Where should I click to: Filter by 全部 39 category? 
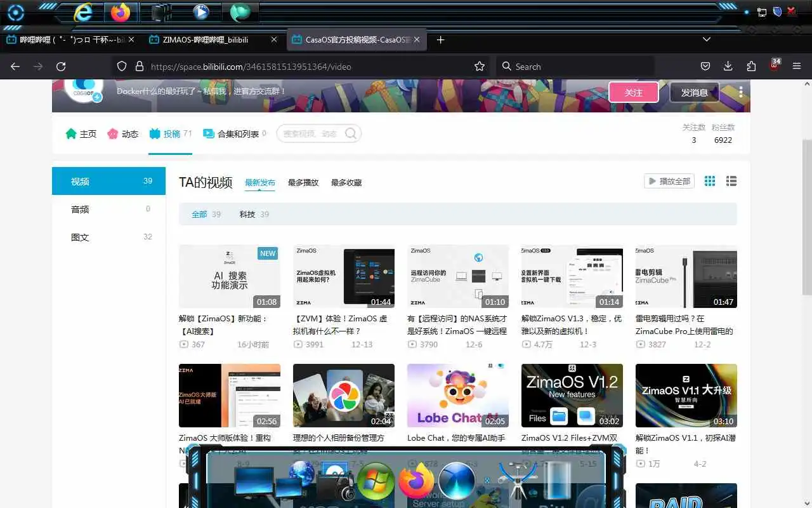206,214
